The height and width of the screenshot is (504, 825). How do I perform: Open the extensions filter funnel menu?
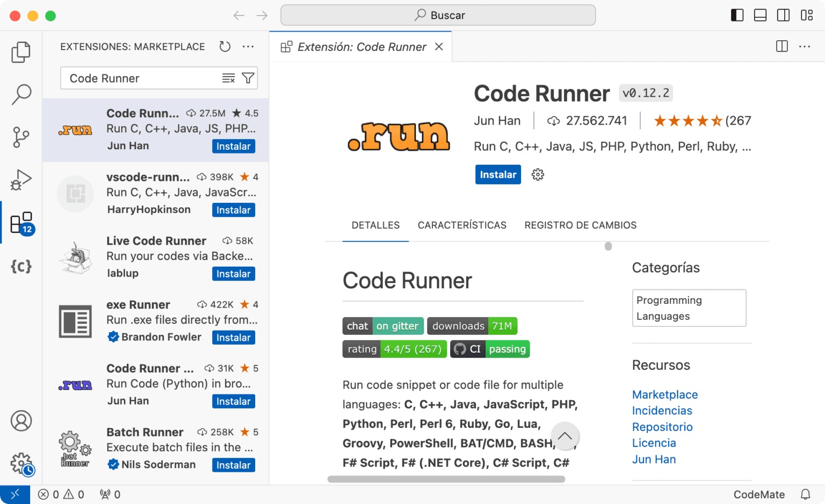tap(248, 78)
